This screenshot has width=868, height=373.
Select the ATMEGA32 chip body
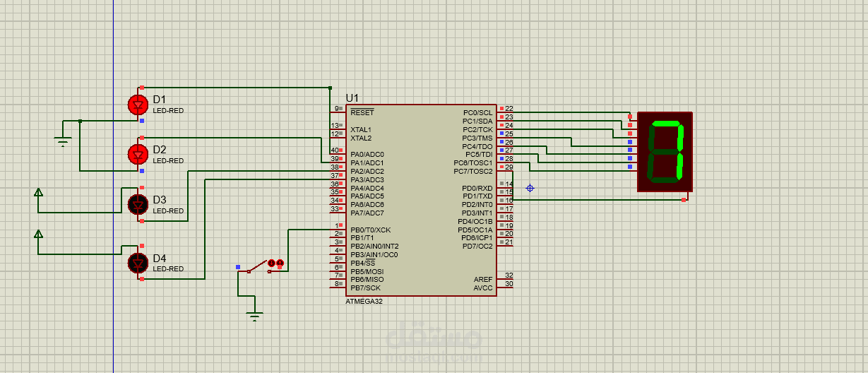tap(422, 201)
